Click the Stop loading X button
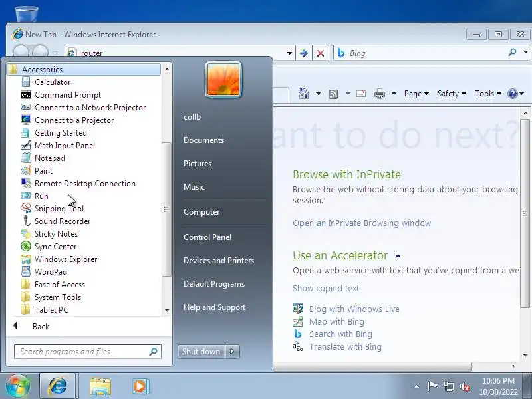Screen dimensions: 532x399 321,53
